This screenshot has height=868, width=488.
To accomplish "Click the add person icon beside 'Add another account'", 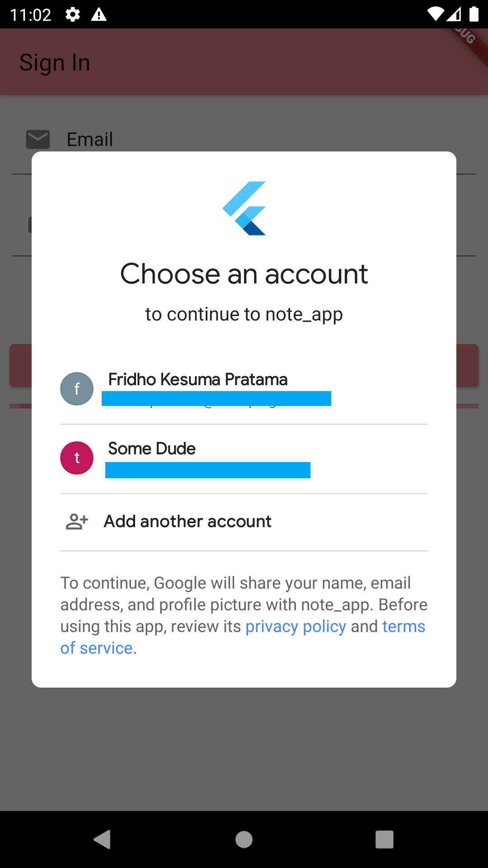I will 76,521.
